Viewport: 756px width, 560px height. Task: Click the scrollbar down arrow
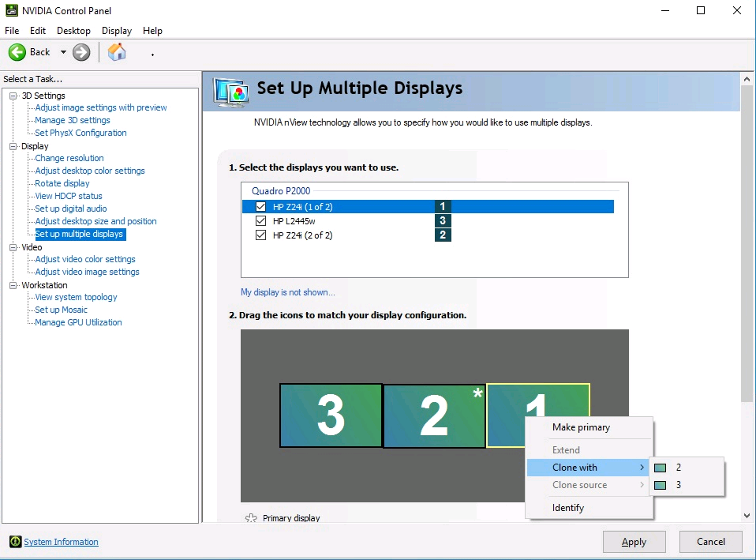tap(747, 516)
